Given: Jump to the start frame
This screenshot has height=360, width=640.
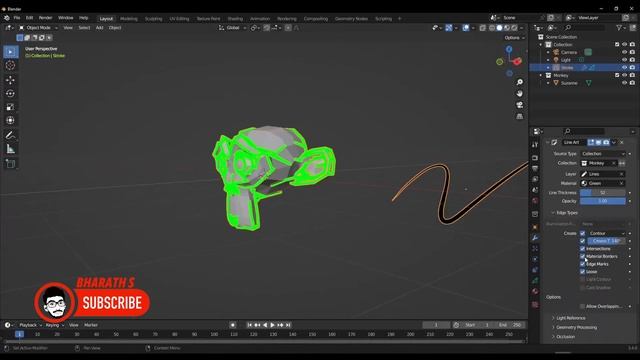Looking at the screenshot, I should (x=249, y=325).
